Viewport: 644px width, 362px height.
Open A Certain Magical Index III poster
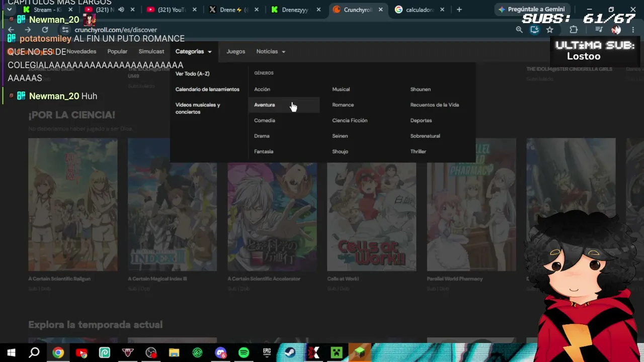(173, 205)
